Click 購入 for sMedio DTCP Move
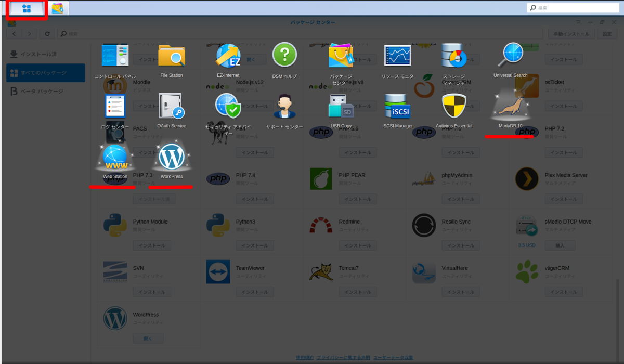Screen dimensions: 624x364 coord(560,245)
